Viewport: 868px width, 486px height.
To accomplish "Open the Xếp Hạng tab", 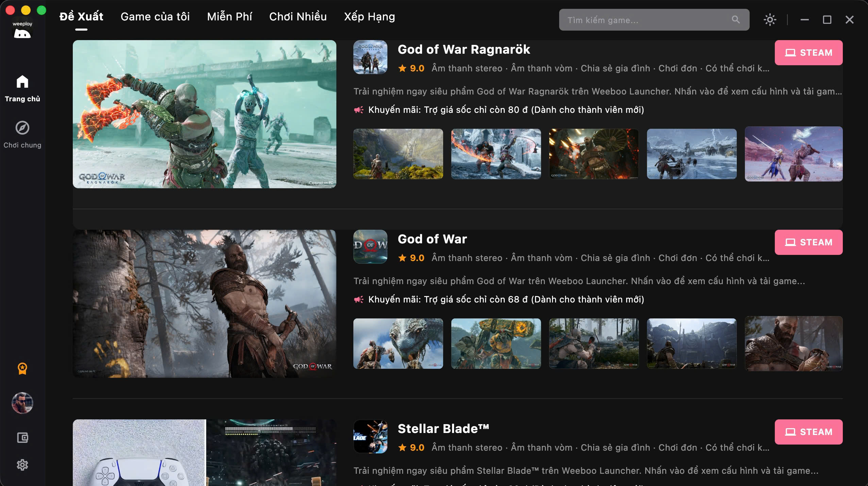I will pos(369,16).
